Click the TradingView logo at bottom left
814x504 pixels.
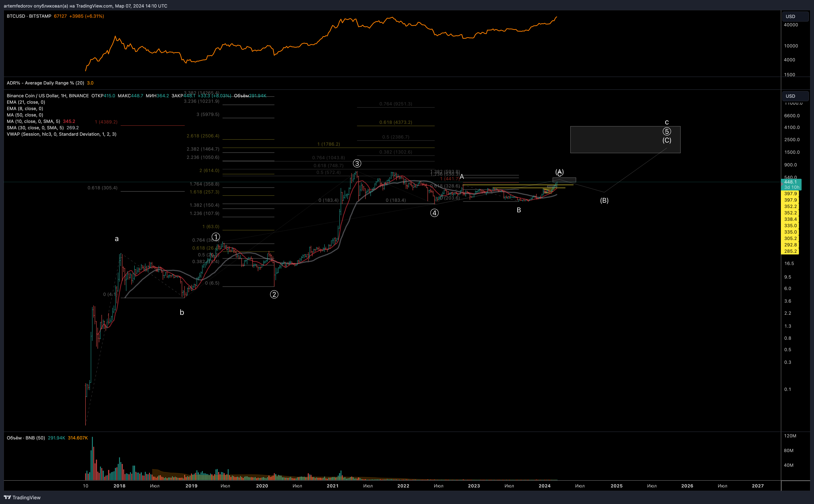(x=22, y=497)
